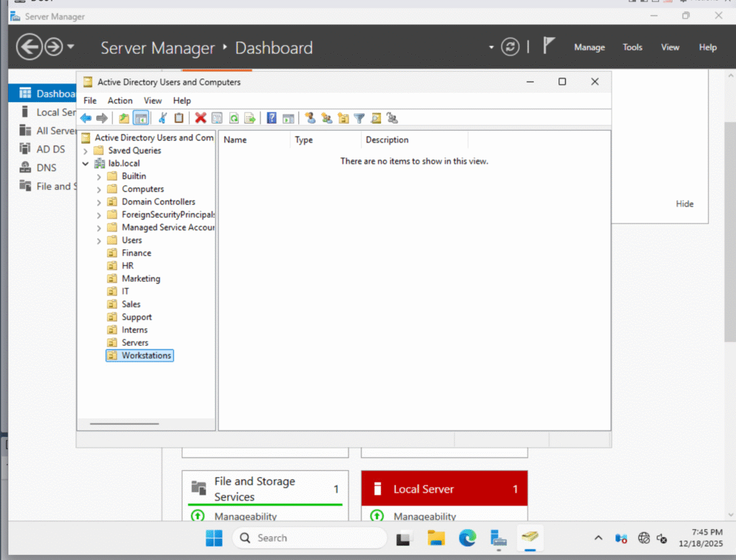The image size is (736, 560).
Task: Toggle Show/Hide Console Tree button
Action: [141, 119]
